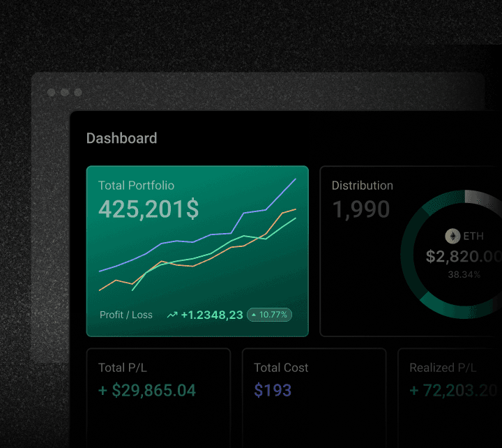The image size is (502, 448).
Task: Open the Dashboard heading
Action: (121, 138)
